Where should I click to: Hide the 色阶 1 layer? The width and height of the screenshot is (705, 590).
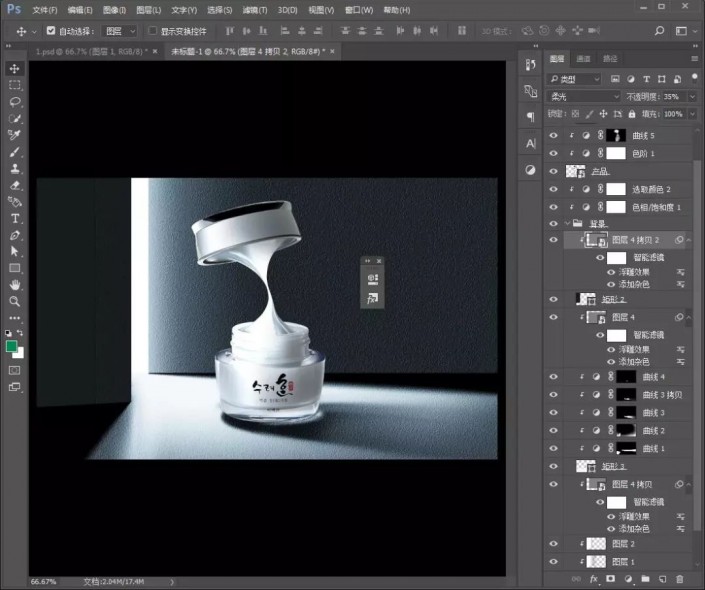tap(553, 153)
